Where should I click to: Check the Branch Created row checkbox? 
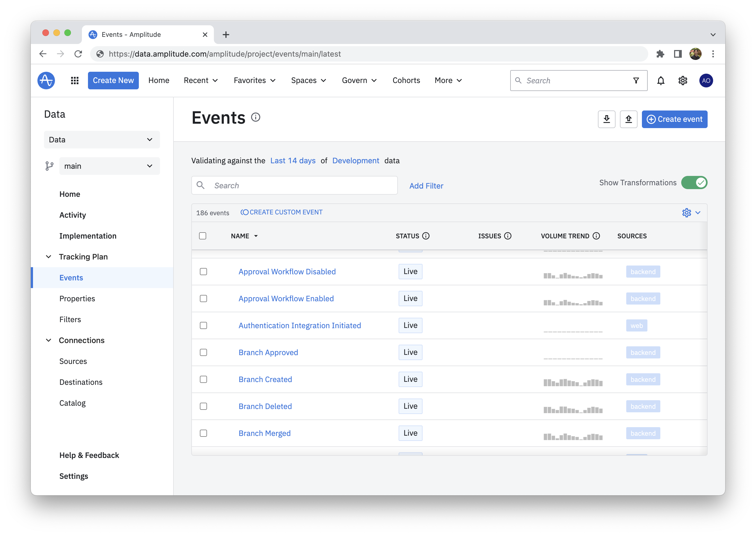[203, 379]
